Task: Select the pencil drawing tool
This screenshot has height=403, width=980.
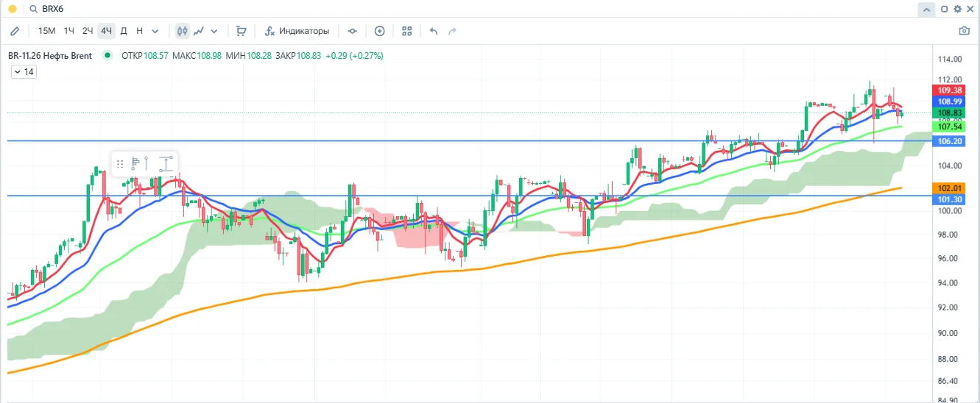Action: [x=15, y=31]
